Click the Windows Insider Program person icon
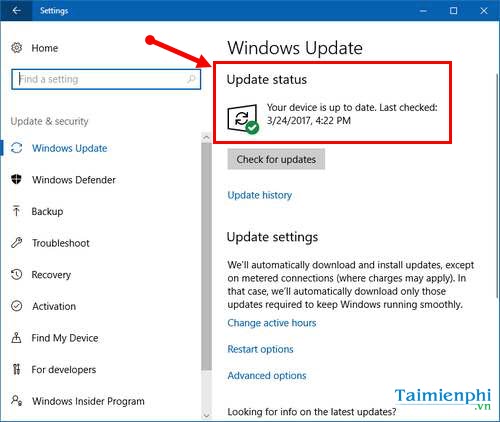 17,400
